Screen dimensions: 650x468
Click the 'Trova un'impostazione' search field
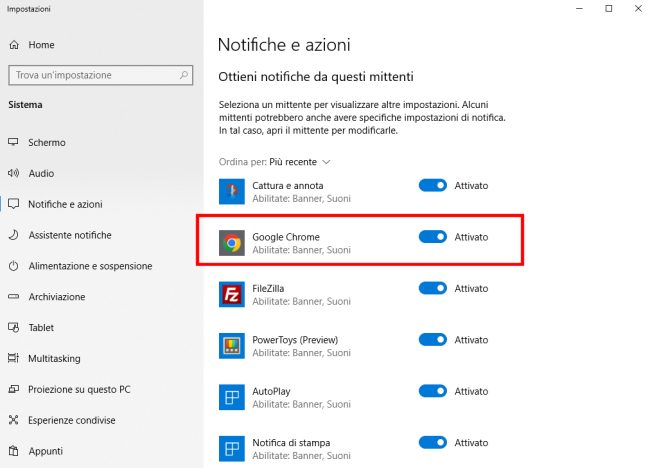96,75
